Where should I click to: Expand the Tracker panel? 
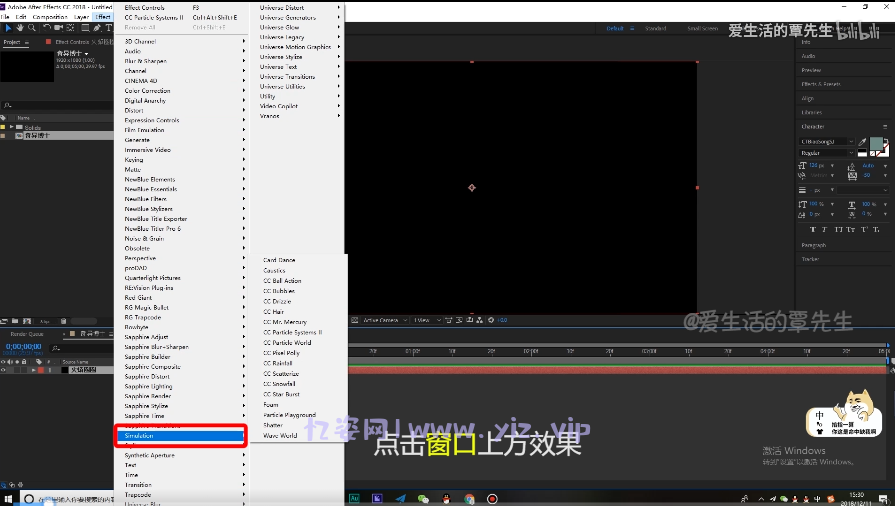(x=810, y=259)
